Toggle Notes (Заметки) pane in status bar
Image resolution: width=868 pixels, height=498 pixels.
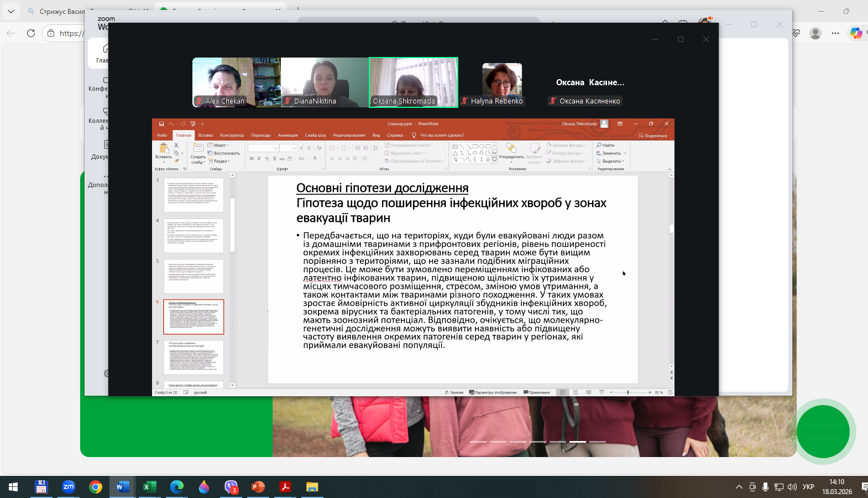pyautogui.click(x=454, y=392)
